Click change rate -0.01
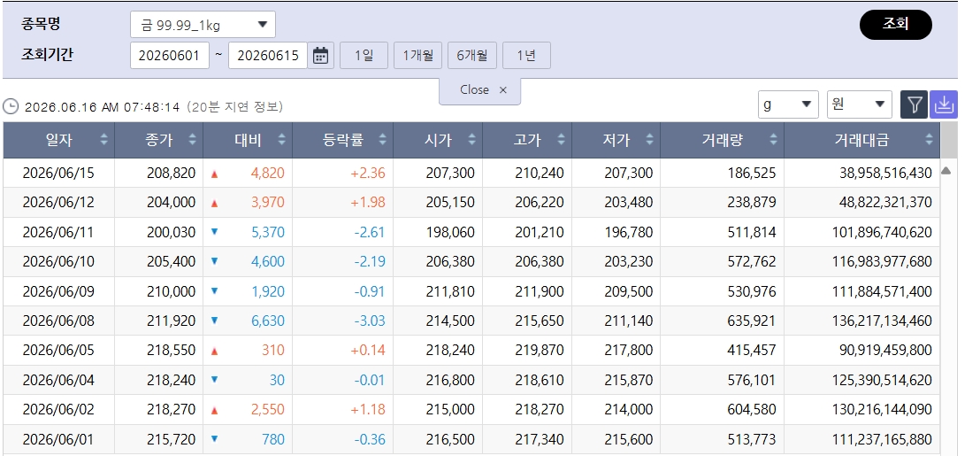Screen dimensions: 980x456 tap(370, 381)
